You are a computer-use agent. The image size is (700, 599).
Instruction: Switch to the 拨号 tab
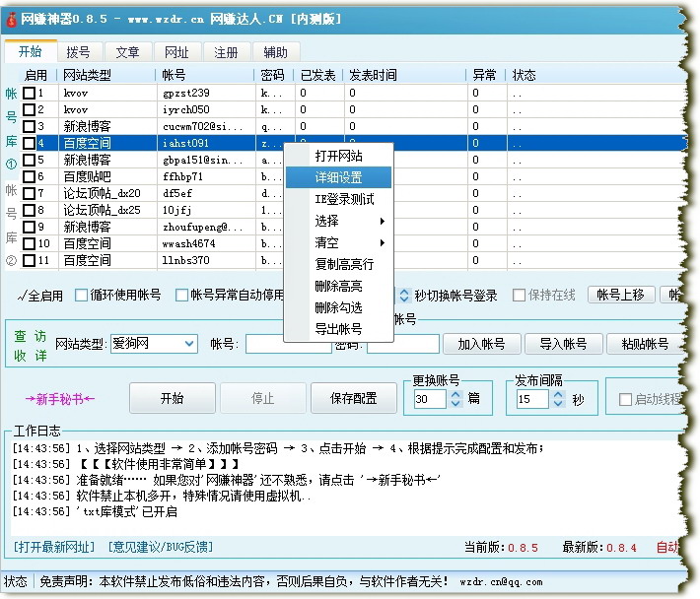[x=78, y=52]
